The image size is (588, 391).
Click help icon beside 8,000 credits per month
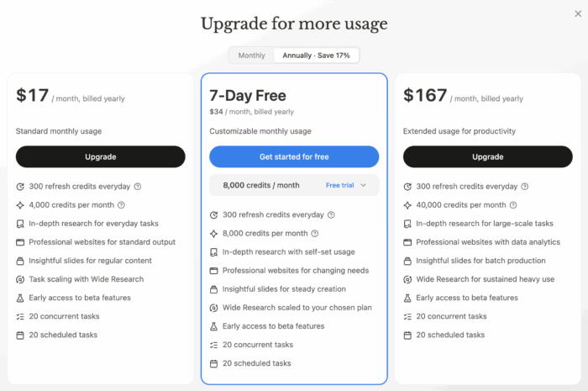tap(315, 234)
